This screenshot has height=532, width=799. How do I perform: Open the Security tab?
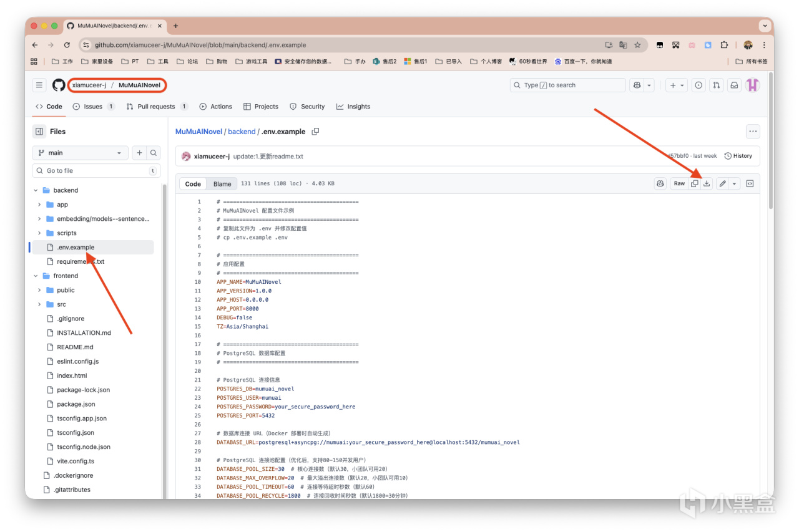(x=307, y=107)
